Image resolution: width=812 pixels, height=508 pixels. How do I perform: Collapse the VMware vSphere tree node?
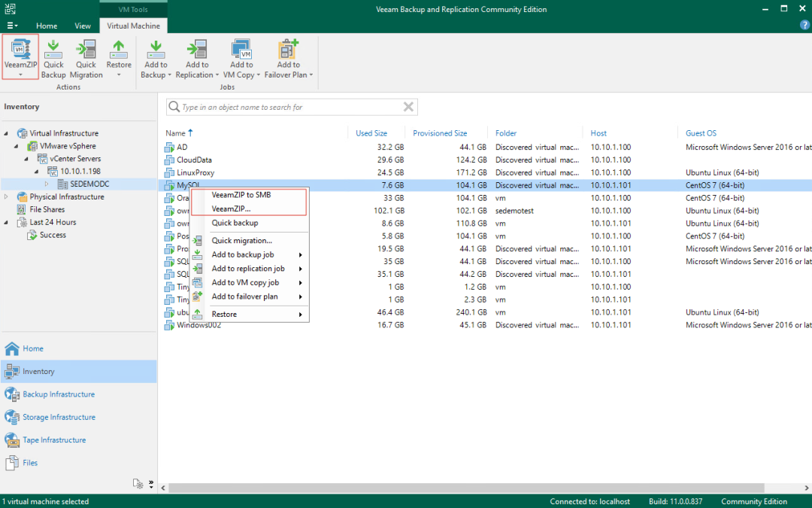(16, 146)
